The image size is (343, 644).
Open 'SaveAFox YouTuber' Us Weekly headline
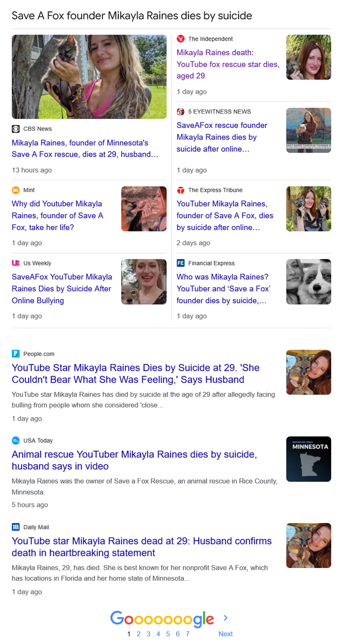pyautogui.click(x=62, y=288)
